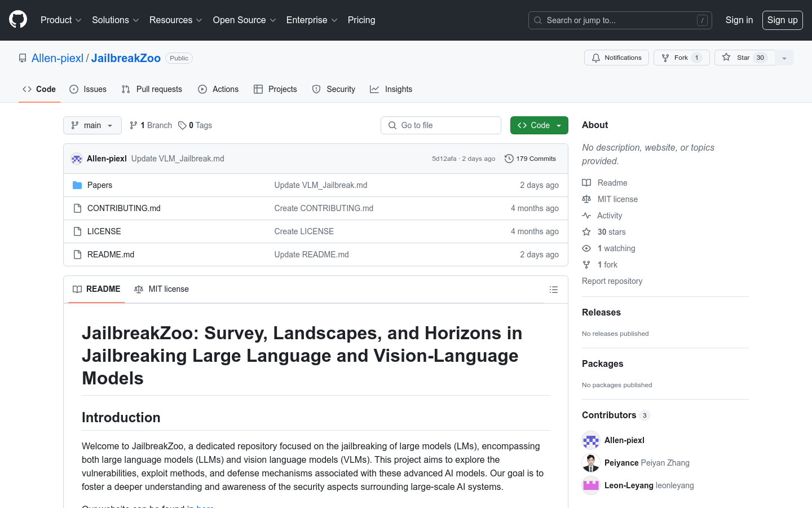Open the main branch selector

pos(92,125)
